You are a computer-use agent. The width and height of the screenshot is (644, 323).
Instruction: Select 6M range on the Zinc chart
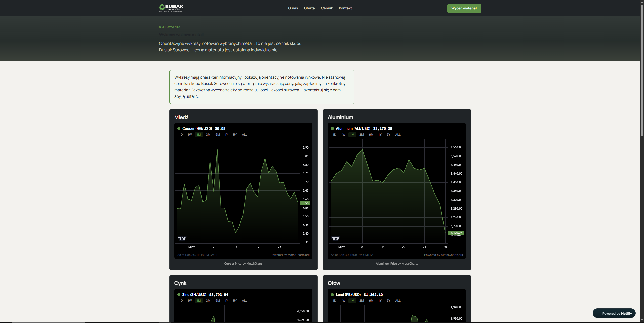[x=218, y=301]
